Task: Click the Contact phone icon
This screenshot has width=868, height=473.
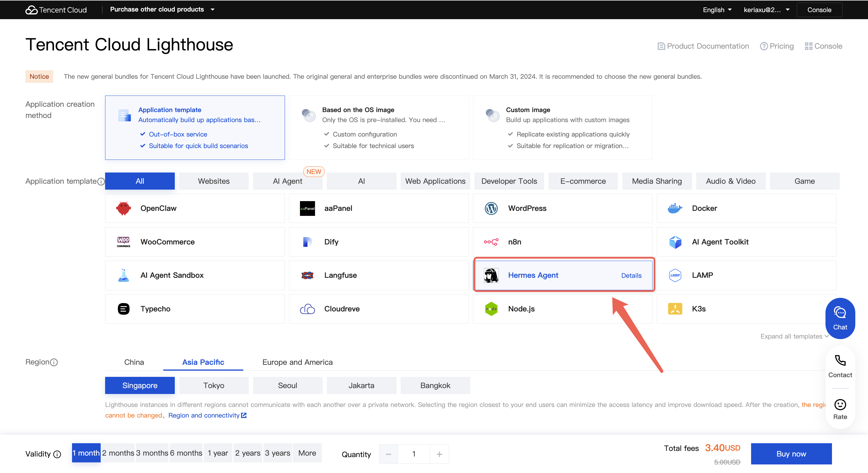Action: [839, 361]
